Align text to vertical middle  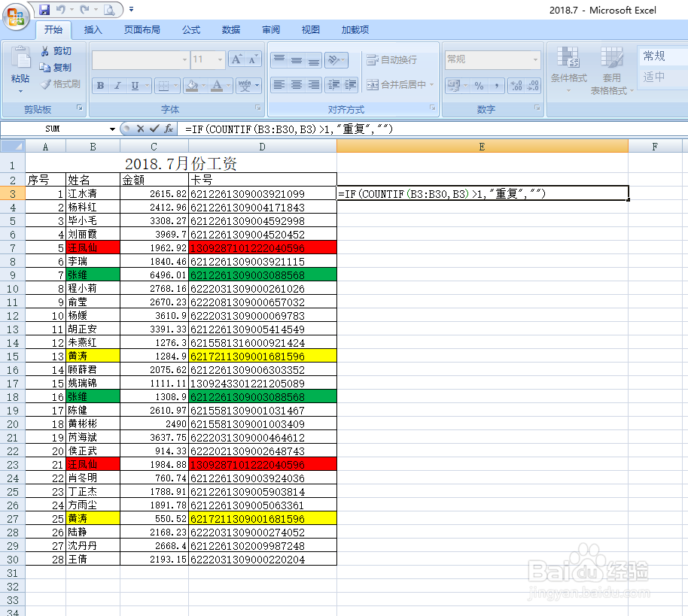pyautogui.click(x=296, y=59)
